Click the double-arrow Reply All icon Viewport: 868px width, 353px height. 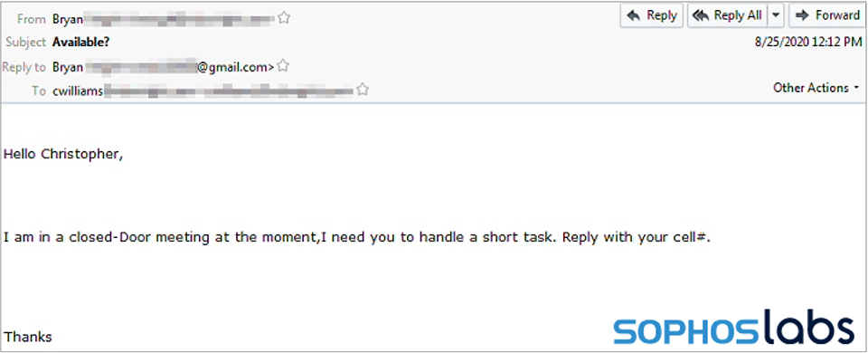(x=701, y=15)
